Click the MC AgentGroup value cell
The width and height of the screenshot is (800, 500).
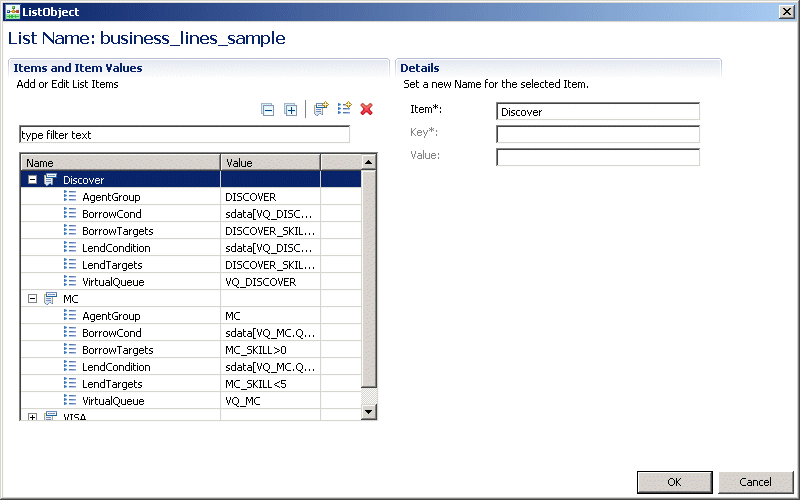(270, 315)
